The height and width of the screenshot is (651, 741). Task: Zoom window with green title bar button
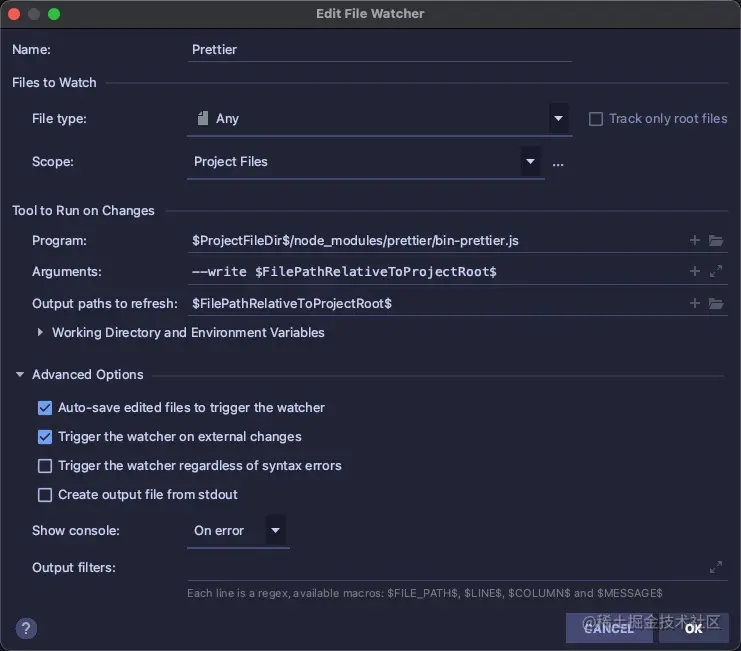54,14
